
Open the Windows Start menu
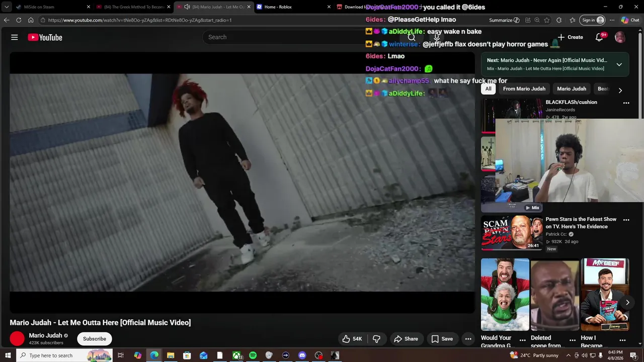coord(8,355)
